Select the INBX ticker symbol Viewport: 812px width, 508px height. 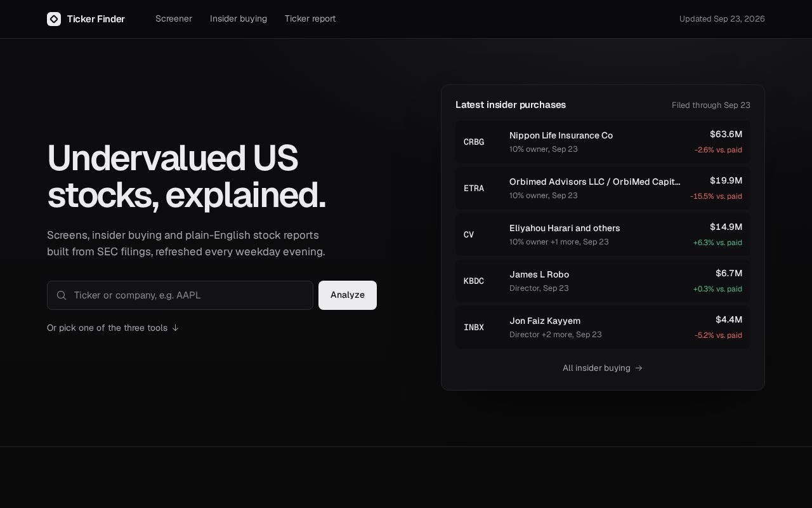[x=474, y=328]
